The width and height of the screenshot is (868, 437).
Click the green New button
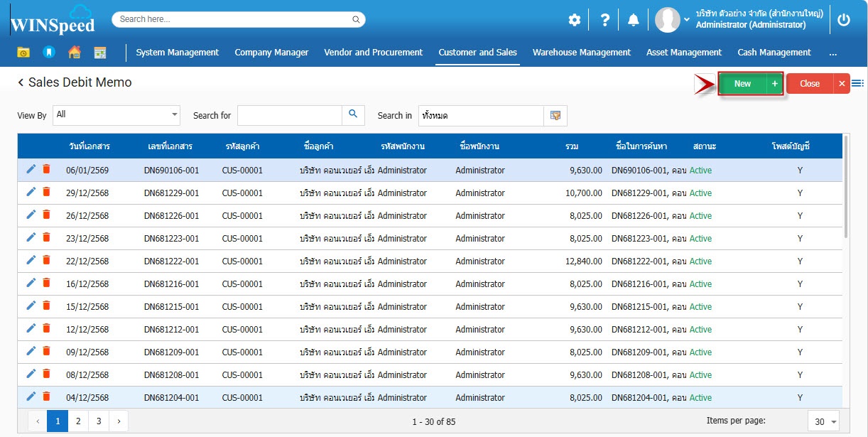tap(742, 84)
